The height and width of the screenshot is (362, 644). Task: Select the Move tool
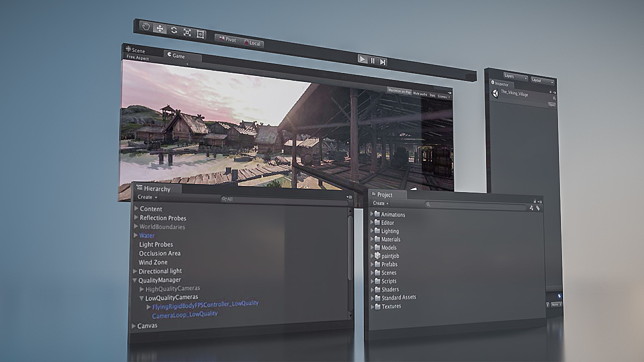click(159, 29)
